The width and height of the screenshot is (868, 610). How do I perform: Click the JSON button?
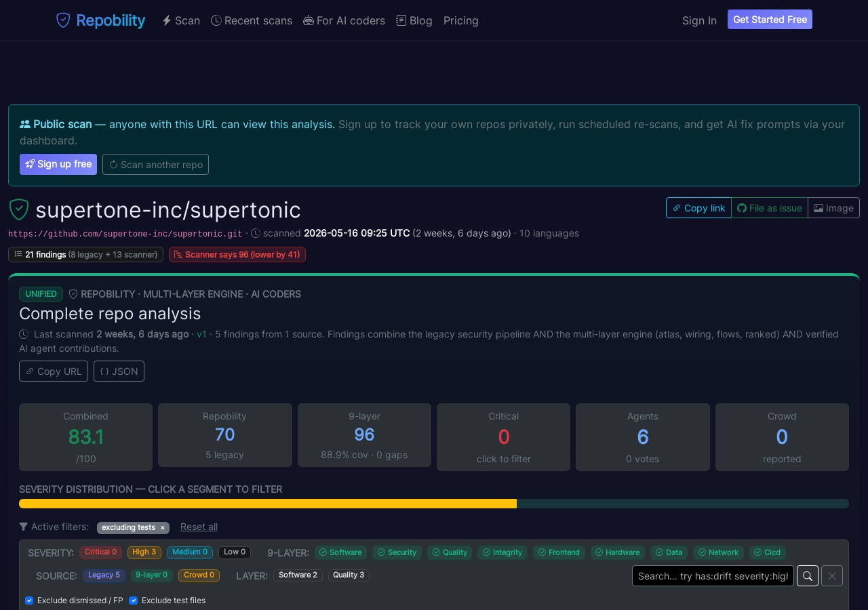[x=119, y=371]
